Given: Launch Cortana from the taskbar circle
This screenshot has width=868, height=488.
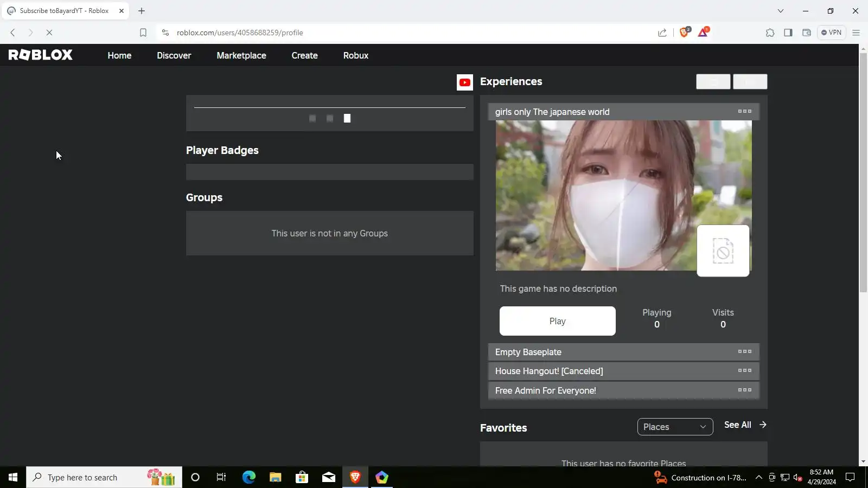Looking at the screenshot, I should (x=195, y=477).
